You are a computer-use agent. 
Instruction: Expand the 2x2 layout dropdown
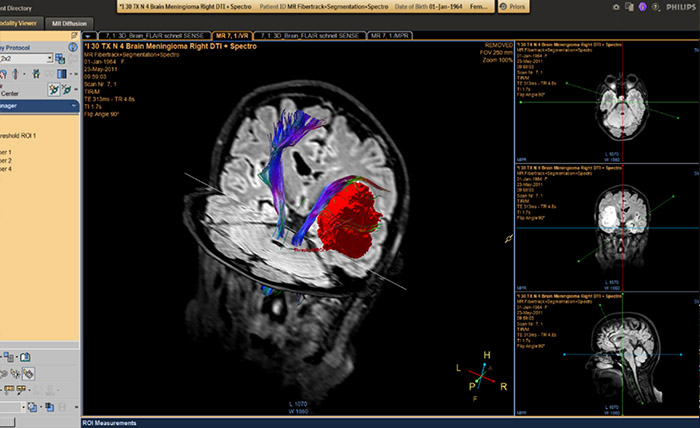click(48, 59)
